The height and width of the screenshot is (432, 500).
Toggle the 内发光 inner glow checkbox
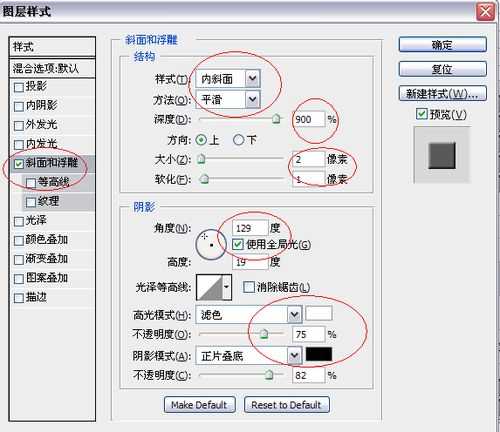point(19,145)
